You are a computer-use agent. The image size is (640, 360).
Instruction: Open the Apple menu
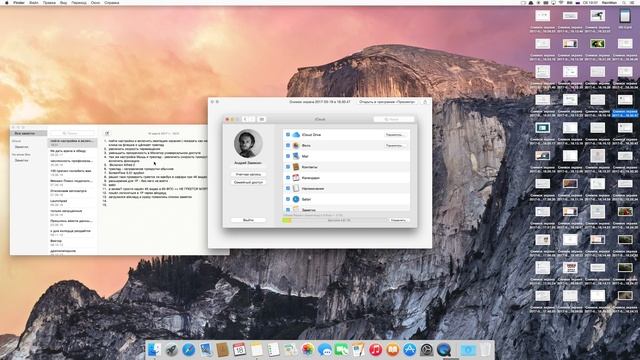tap(7, 2)
